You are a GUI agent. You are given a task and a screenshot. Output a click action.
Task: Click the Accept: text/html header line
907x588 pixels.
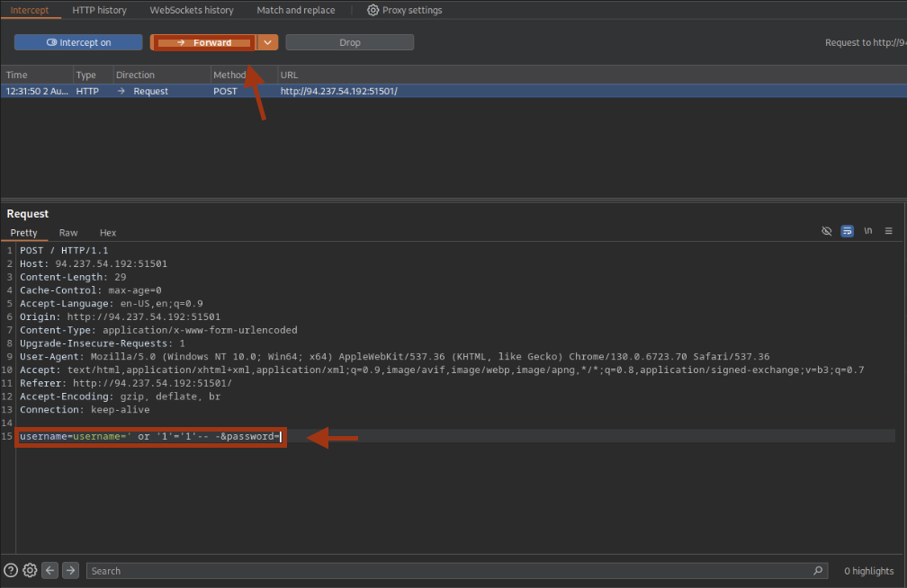(442, 370)
